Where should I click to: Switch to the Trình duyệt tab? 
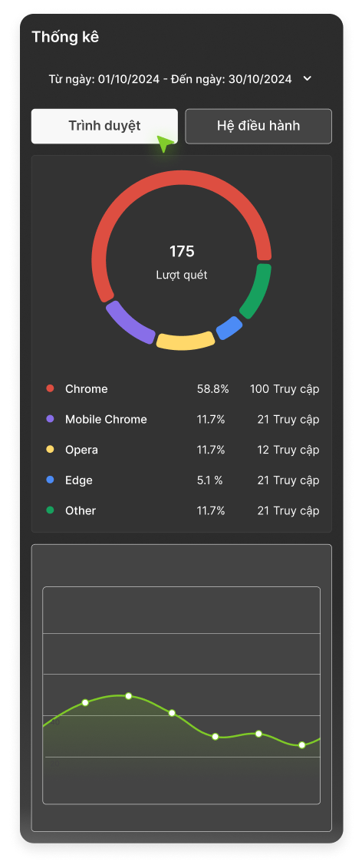click(x=104, y=126)
